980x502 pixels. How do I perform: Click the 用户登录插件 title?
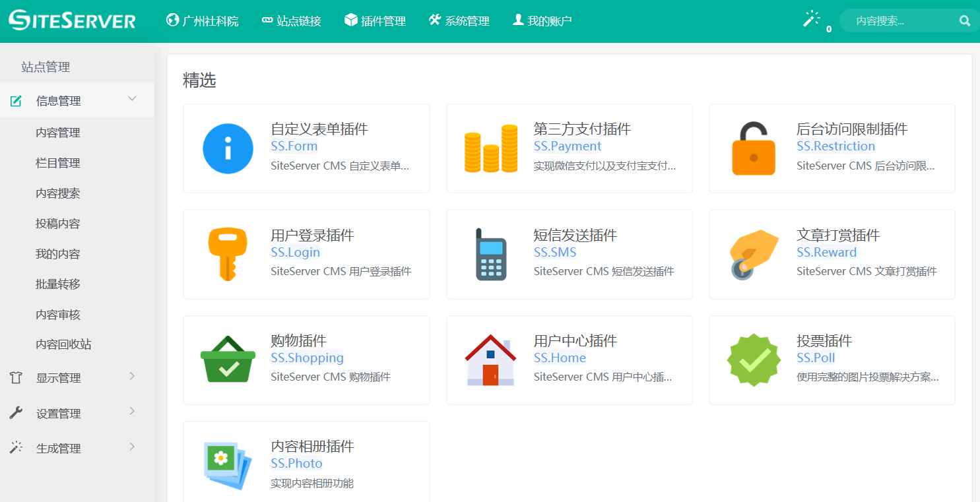(312, 235)
